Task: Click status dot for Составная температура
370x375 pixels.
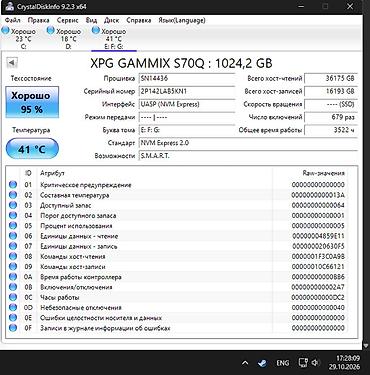Action: (x=13, y=195)
